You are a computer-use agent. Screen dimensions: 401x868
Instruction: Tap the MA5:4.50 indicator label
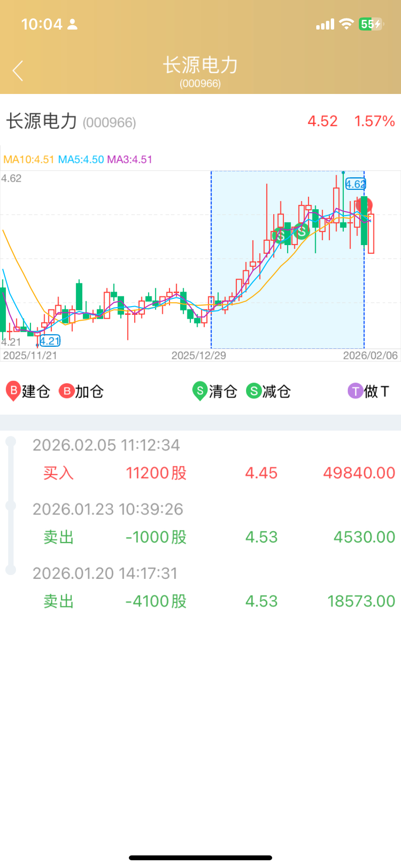pyautogui.click(x=81, y=159)
